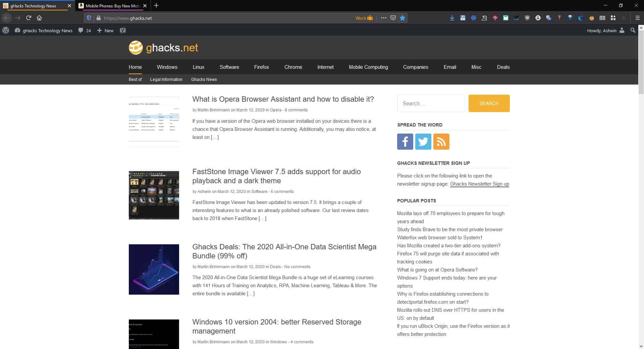Screen dimensions: 644x349
Task: Click the admin bar search magnifier
Action: coord(633,31)
